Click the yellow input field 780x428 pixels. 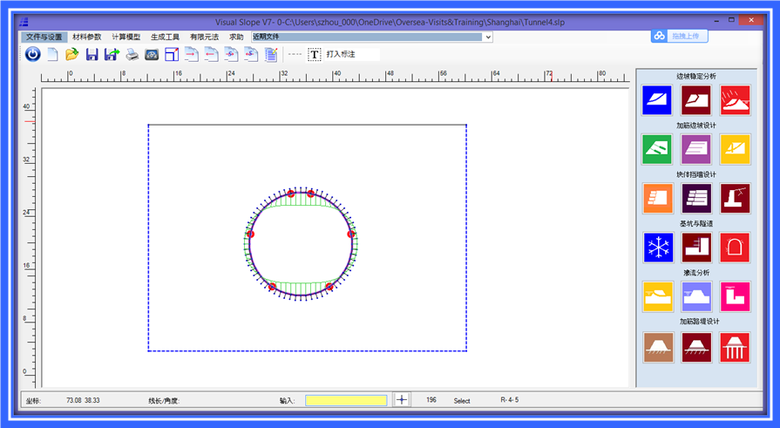(346, 399)
